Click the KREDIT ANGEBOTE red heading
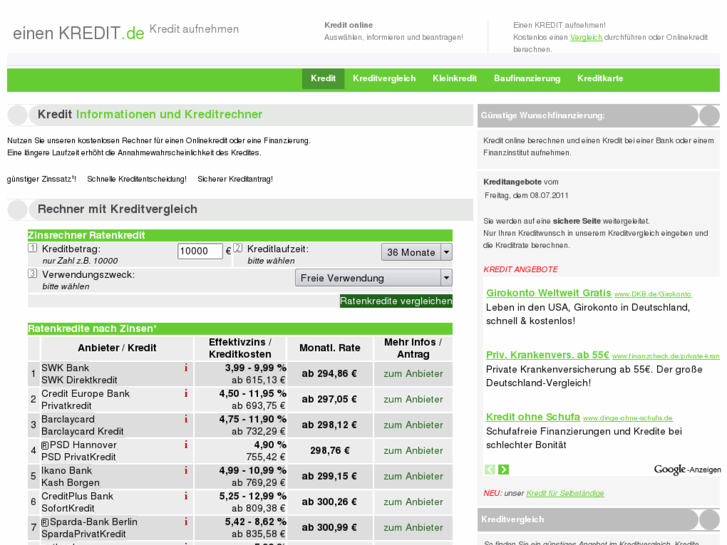 point(520,269)
